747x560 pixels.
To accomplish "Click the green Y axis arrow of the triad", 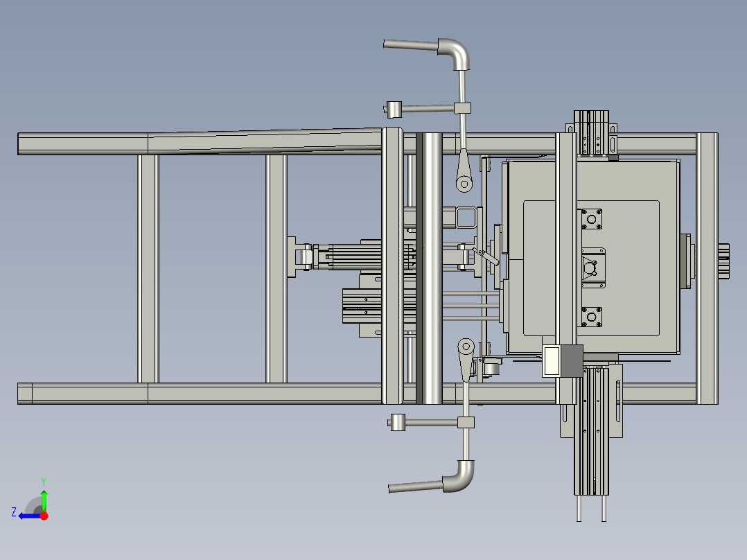I will (44, 500).
